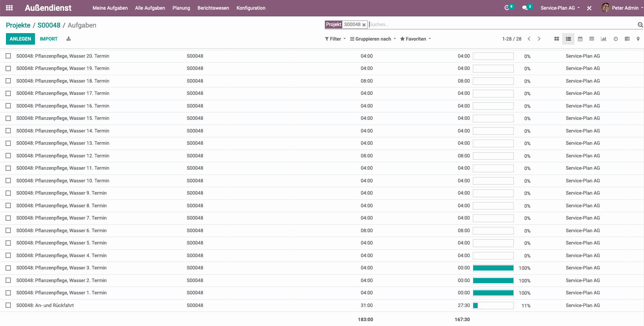This screenshot has width=644, height=326.
Task: Select checkbox for Wasser 3. Termin
Action: tap(8, 268)
